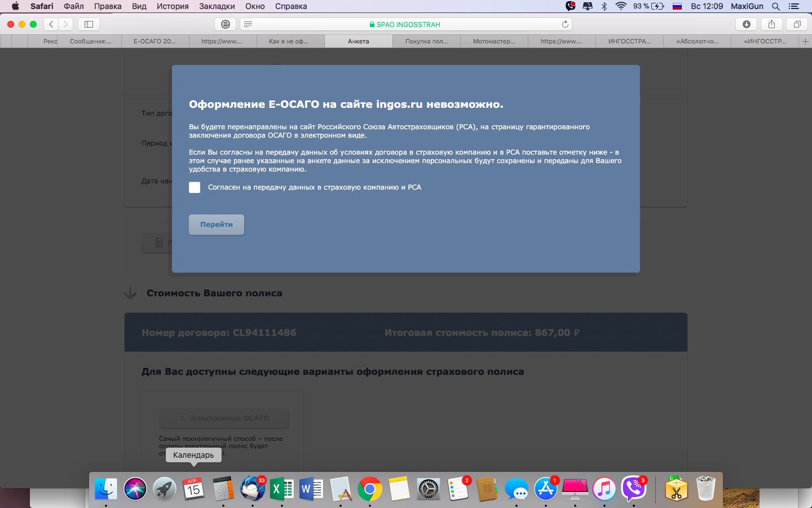Switch to the Е-ОСАГО 20... tab
The height and width of the screenshot is (508, 812).
[x=155, y=41]
